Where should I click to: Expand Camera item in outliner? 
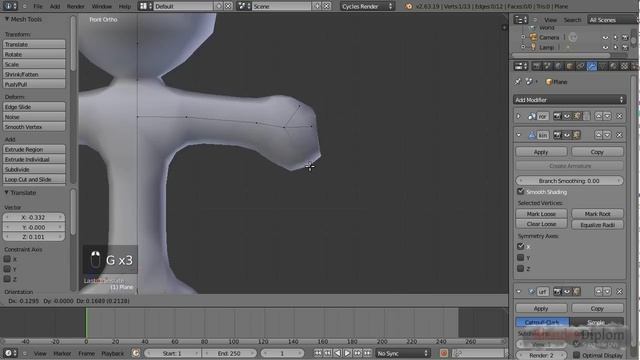[523, 38]
